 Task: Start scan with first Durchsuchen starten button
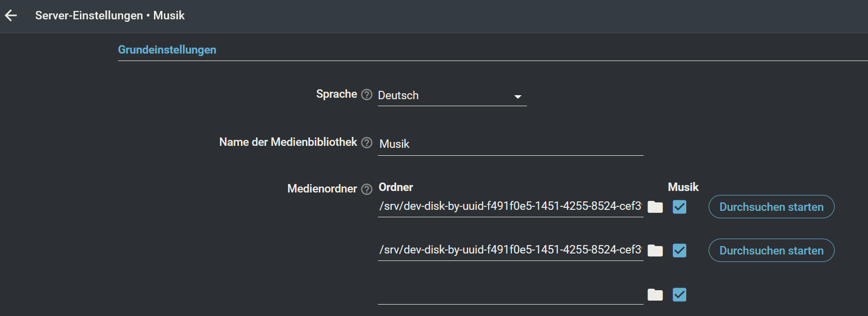click(771, 207)
